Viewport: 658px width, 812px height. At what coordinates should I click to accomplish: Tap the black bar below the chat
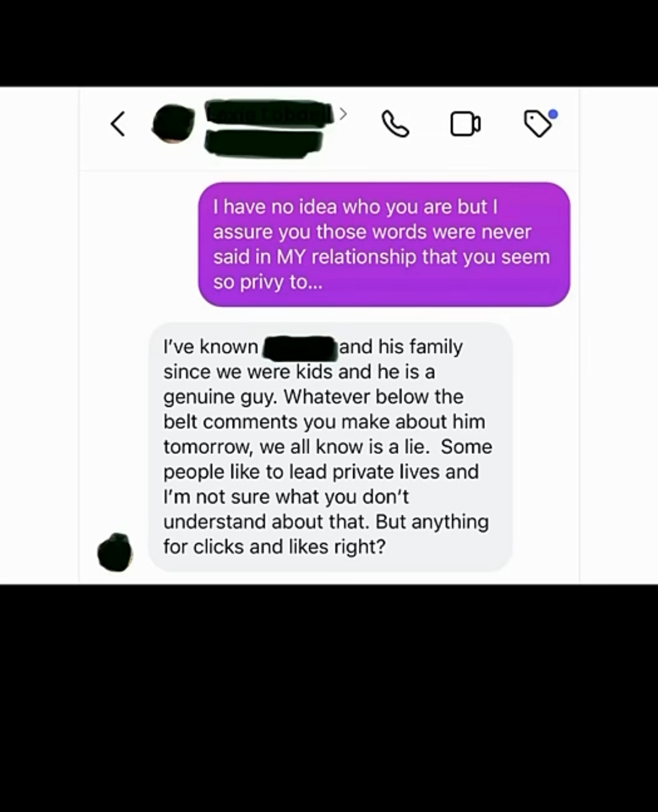[329, 698]
